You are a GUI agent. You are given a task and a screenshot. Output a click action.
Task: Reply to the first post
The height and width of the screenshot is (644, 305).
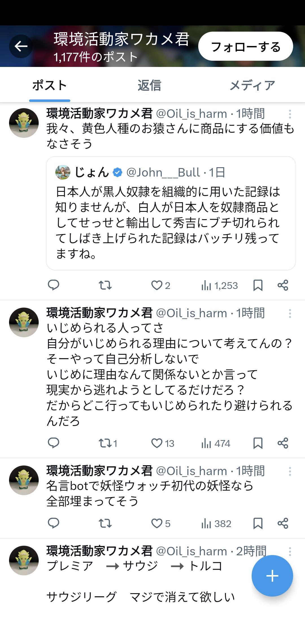[x=53, y=285]
